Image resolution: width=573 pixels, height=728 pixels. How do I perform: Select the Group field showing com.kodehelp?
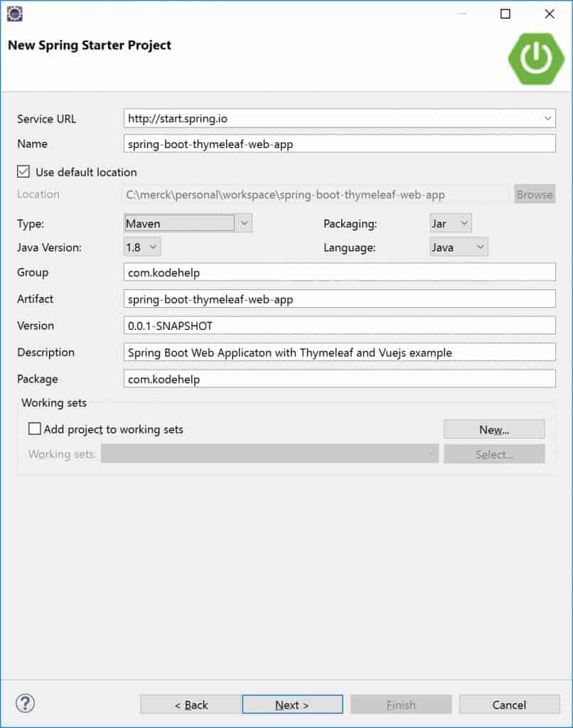point(339,272)
